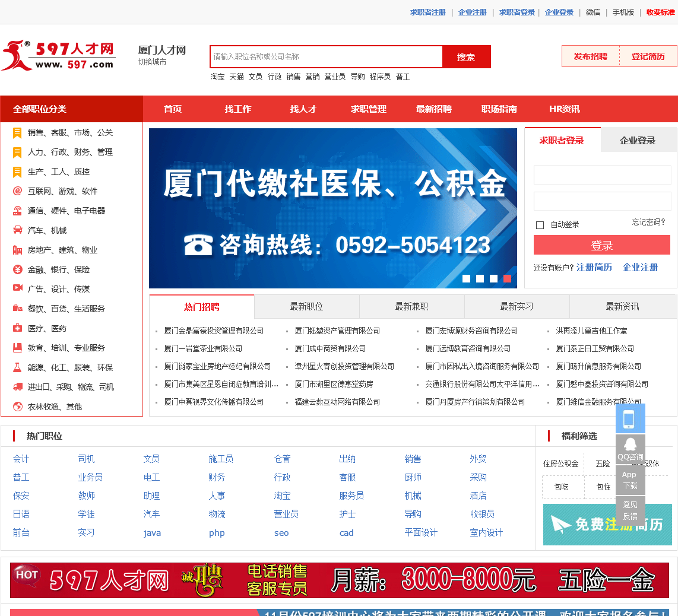Image resolution: width=678 pixels, height=616 pixels.
Task: Switch to the 最新兼职 tab
Action: [411, 306]
